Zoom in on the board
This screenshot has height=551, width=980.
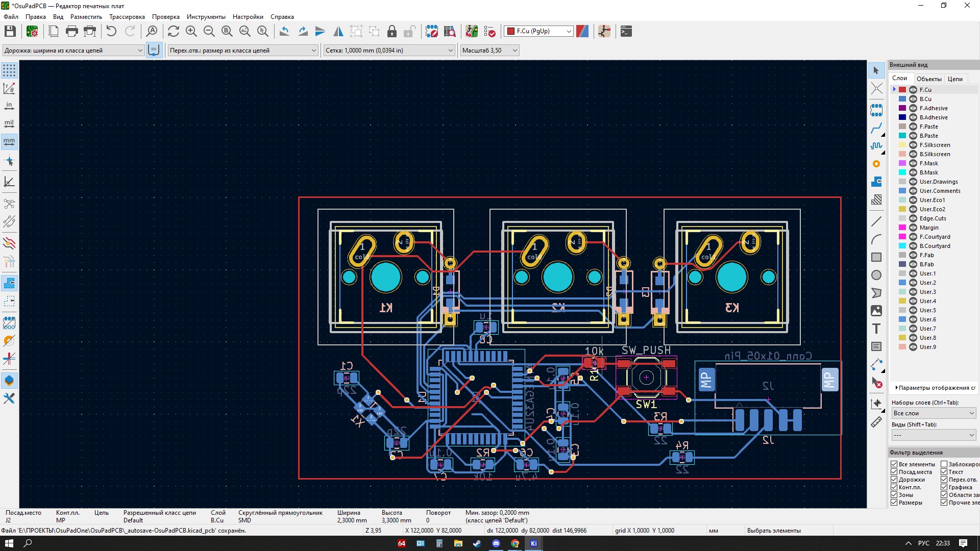click(191, 31)
